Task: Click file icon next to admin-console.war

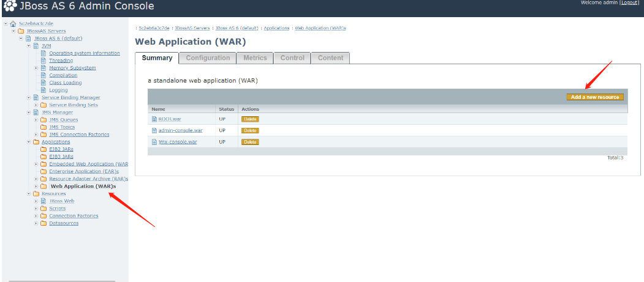Action: (x=154, y=131)
